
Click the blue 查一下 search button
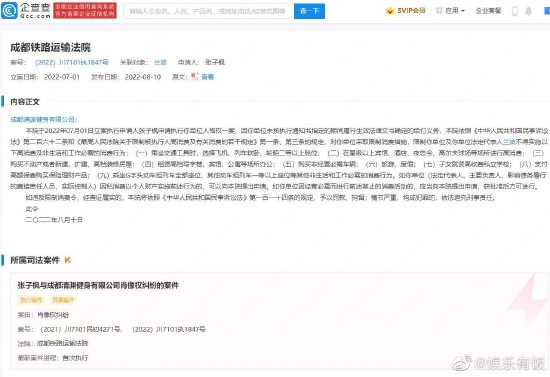[x=309, y=11]
